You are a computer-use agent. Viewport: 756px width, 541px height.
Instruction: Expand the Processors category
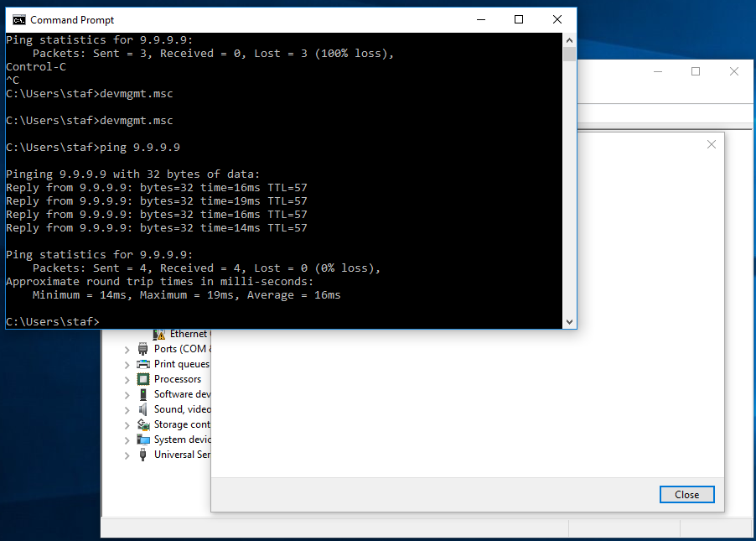pos(127,379)
